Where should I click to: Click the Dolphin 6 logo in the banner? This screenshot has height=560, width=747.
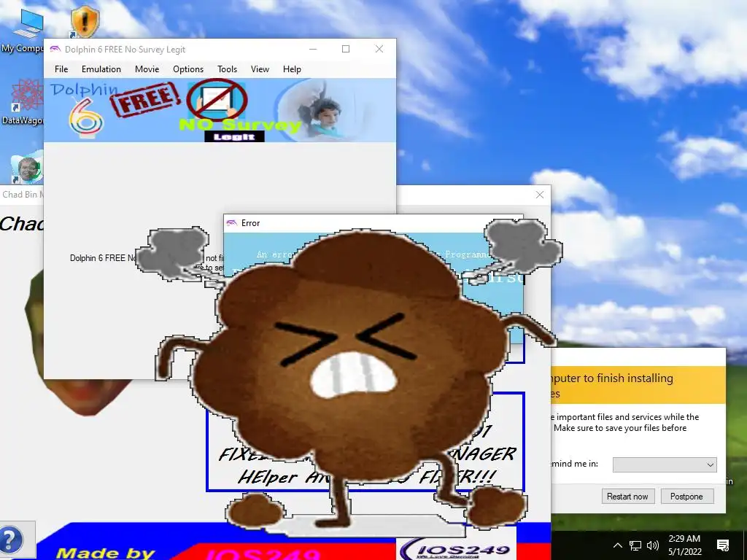pos(85,110)
